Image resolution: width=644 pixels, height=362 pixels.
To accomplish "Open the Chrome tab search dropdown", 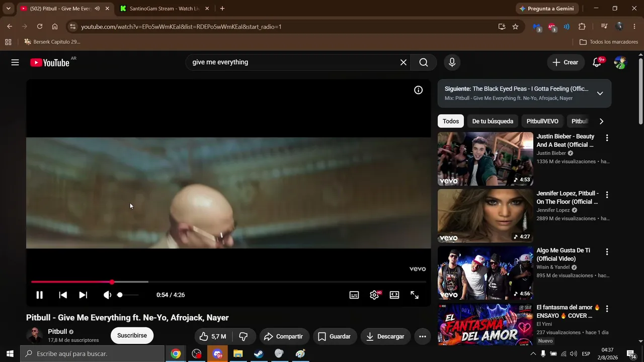I will pos(8,9).
